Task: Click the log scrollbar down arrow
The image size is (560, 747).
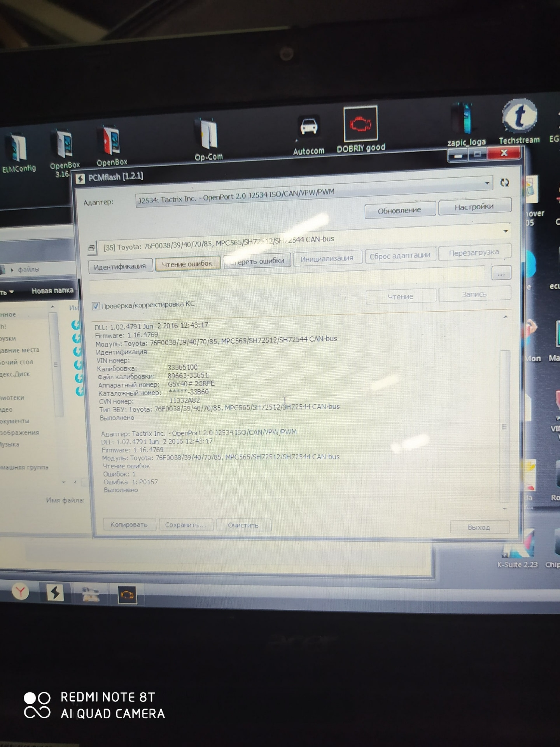Action: [x=505, y=509]
